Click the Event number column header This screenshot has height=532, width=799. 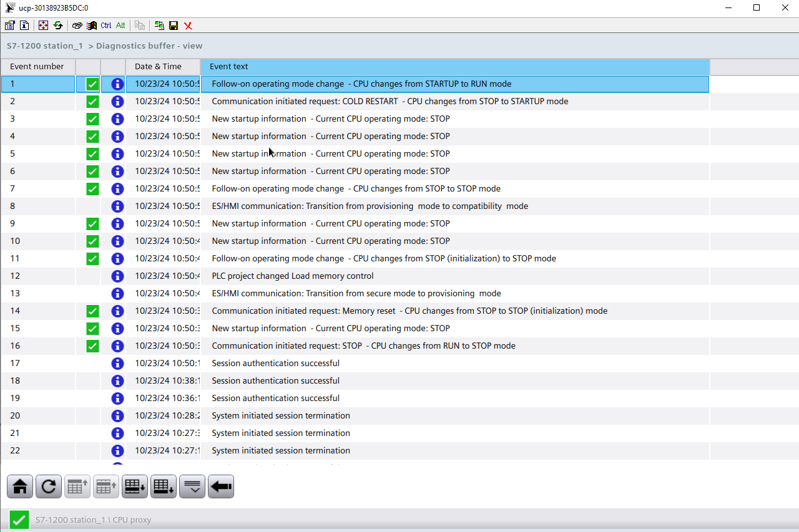click(x=38, y=67)
